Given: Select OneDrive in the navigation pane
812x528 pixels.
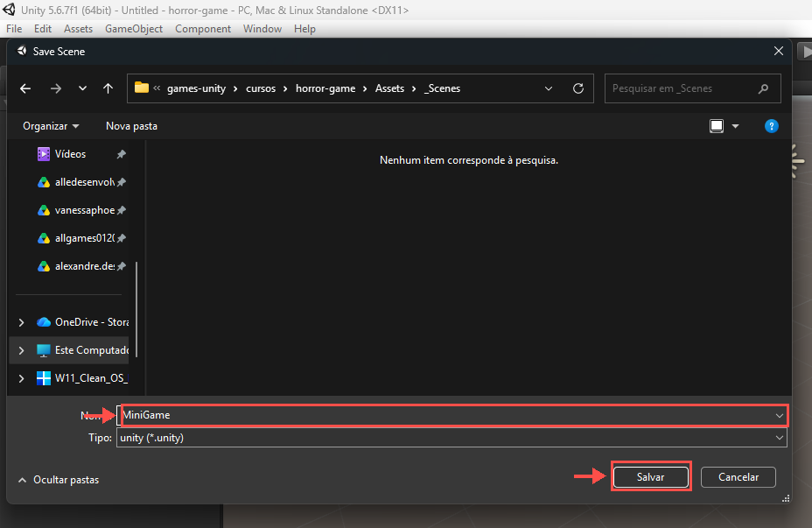Looking at the screenshot, I should tap(83, 322).
